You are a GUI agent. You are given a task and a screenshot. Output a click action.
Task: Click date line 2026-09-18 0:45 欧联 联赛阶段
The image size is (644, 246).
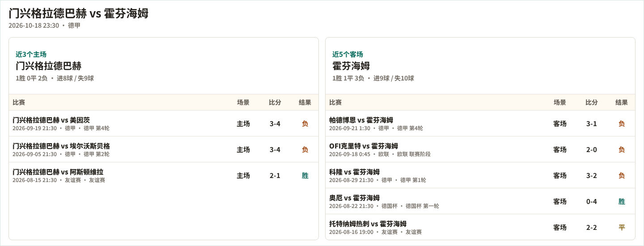(380, 154)
